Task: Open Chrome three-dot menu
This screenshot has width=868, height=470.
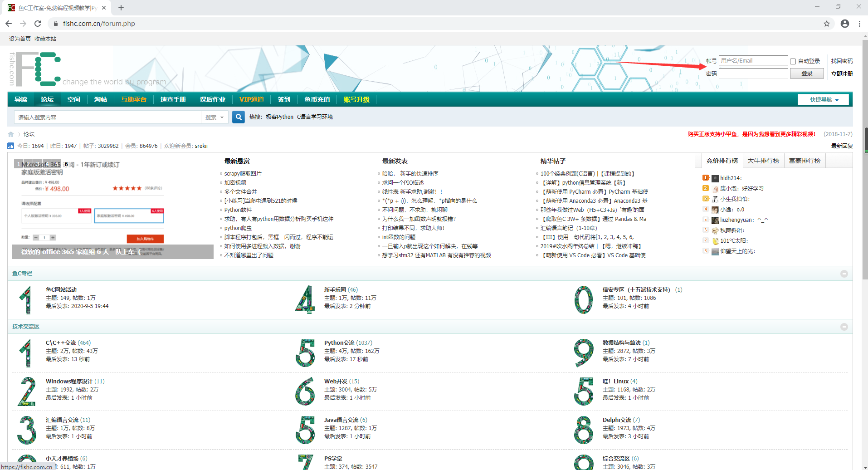Action: (859, 24)
